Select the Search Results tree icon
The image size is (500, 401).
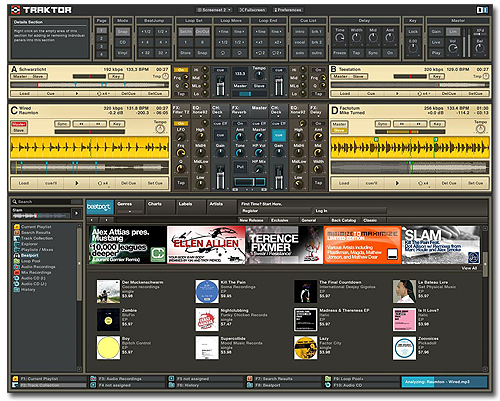[x=16, y=232]
